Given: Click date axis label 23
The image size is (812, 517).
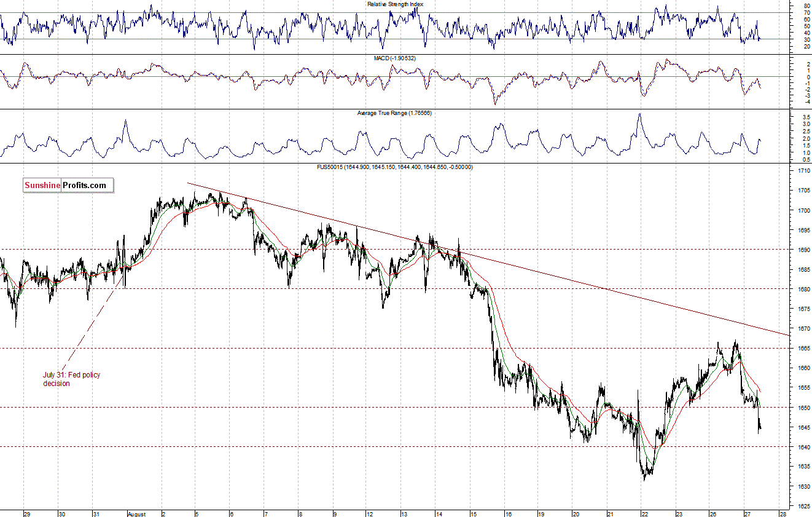Looking at the screenshot, I should [x=679, y=513].
